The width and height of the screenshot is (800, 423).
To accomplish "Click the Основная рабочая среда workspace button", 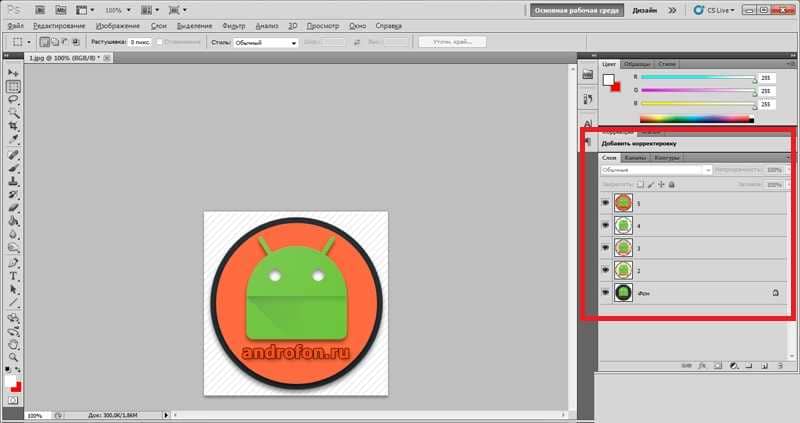I will click(577, 10).
